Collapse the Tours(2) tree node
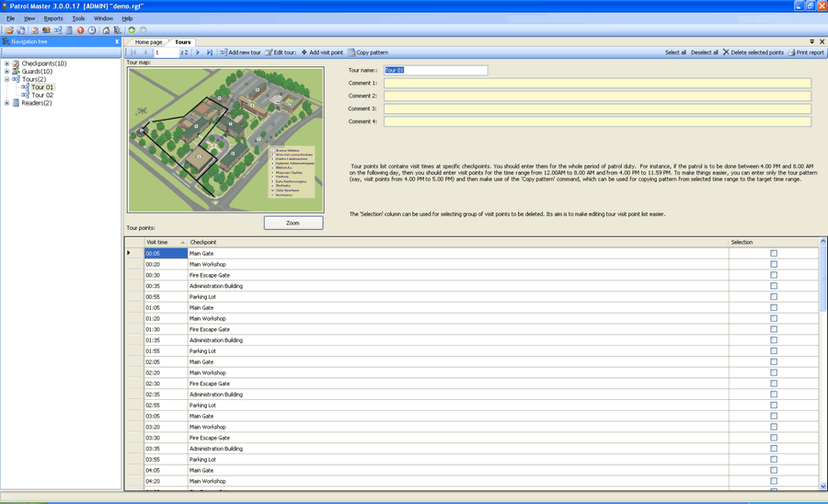 6,80
